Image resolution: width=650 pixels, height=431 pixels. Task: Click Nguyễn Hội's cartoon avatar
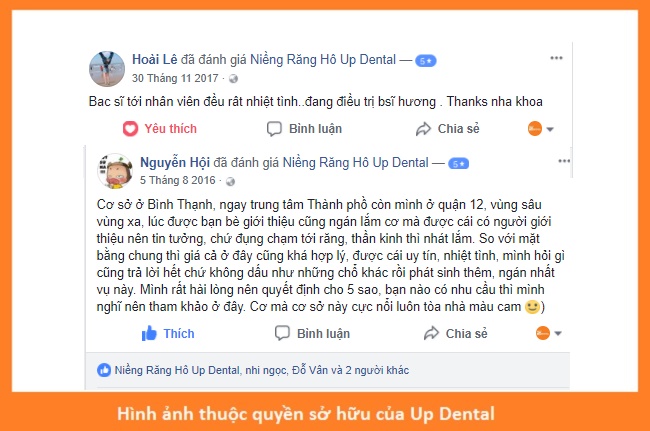(115, 171)
